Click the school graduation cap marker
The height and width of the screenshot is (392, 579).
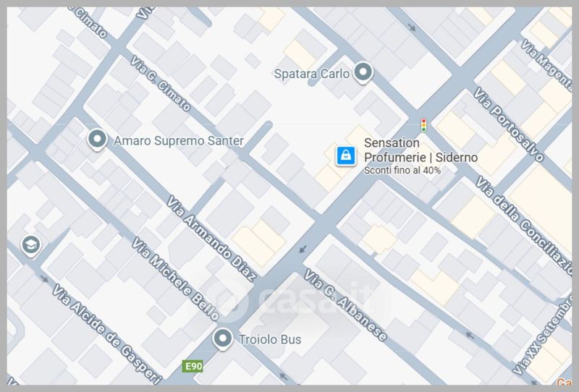click(31, 245)
